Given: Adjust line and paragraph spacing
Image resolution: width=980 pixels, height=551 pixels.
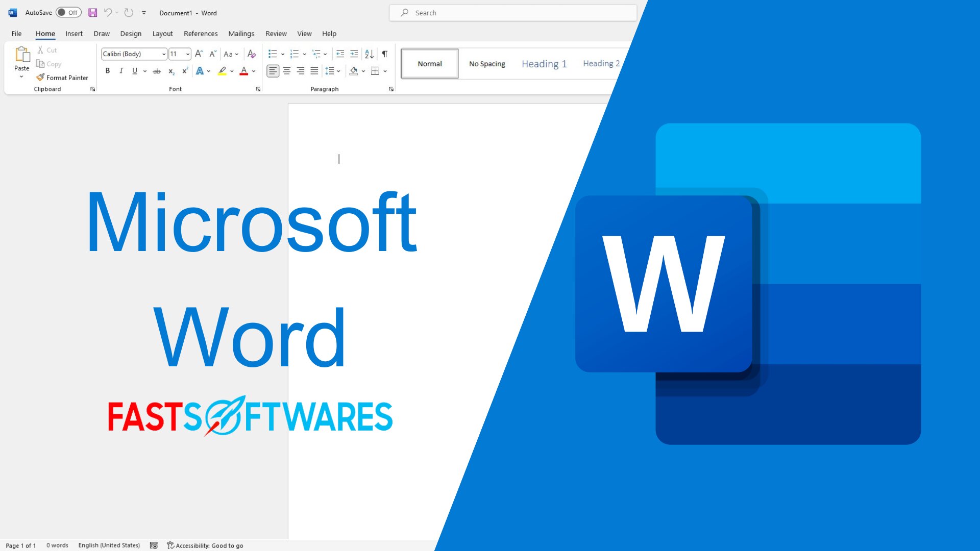Looking at the screenshot, I should coord(330,71).
